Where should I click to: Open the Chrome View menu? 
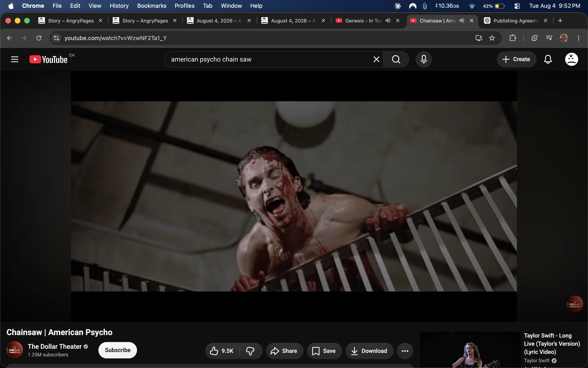[95, 6]
